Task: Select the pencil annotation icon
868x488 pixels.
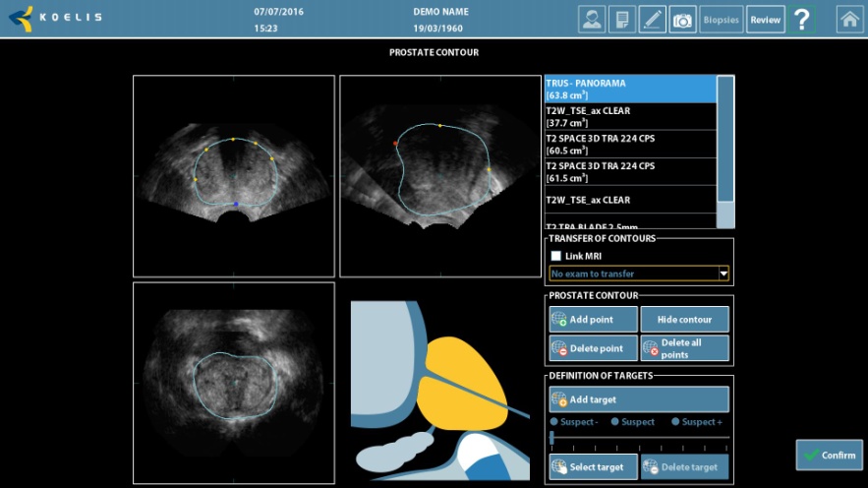Action: coord(652,20)
